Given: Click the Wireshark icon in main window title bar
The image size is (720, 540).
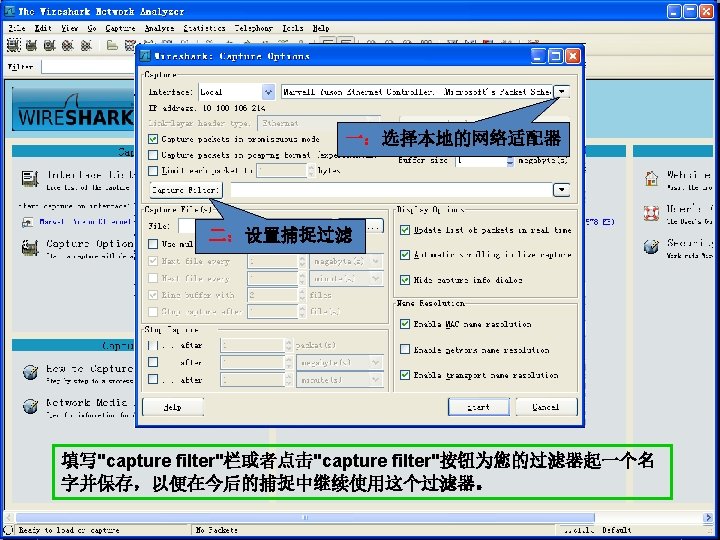Looking at the screenshot, I should click(x=9, y=11).
